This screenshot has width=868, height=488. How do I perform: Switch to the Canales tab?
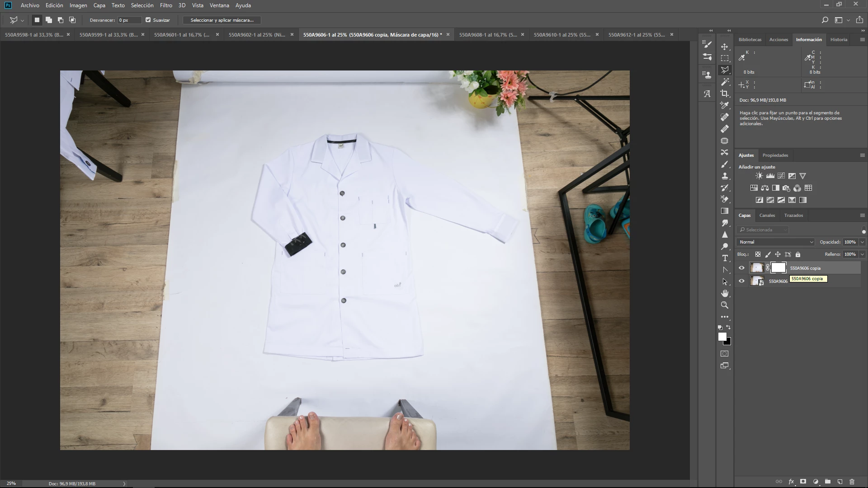coord(767,216)
